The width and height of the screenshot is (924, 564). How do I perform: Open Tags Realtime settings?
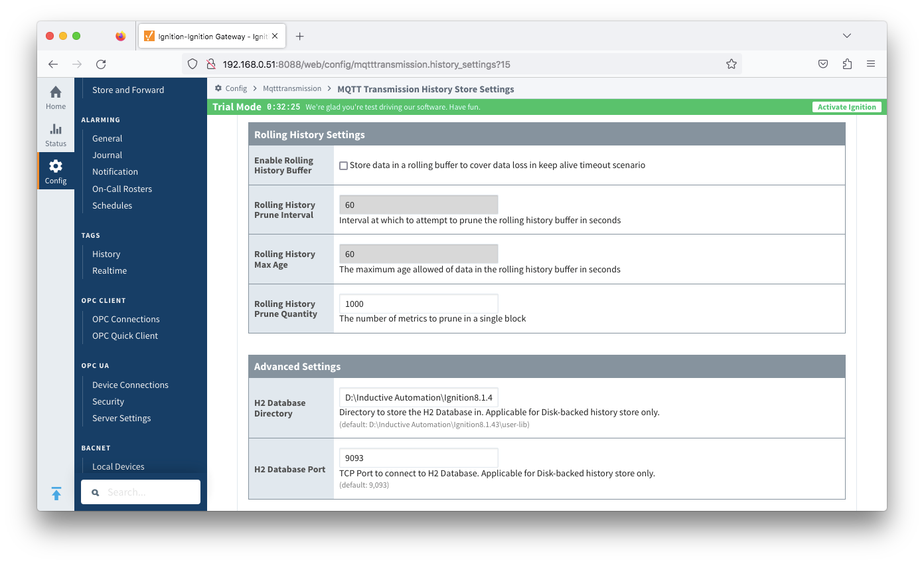tap(110, 270)
